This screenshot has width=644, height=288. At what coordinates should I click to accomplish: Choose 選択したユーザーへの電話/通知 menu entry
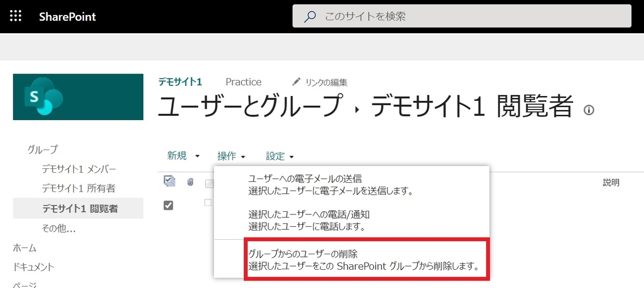(352, 220)
